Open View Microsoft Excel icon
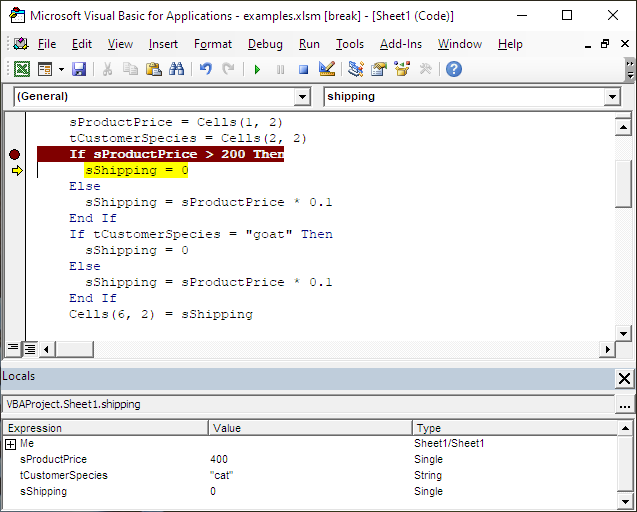Screen dimensions: 637x512 pos(22,69)
